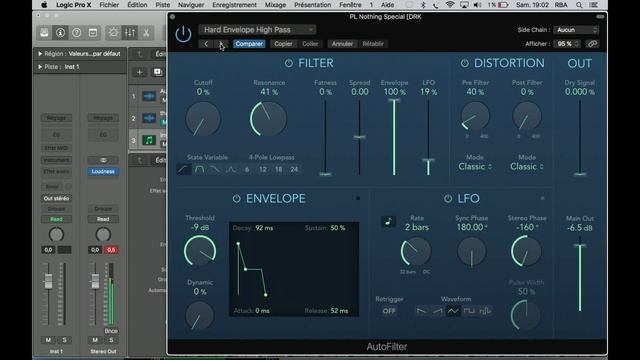Go to the previous preset arrow
This screenshot has width=640, height=360.
click(x=206, y=44)
